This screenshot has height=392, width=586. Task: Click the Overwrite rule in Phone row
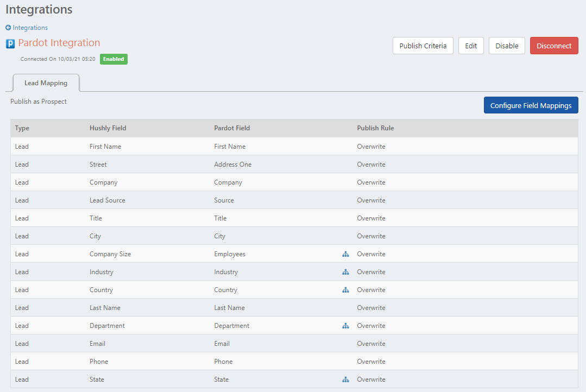pyautogui.click(x=371, y=362)
